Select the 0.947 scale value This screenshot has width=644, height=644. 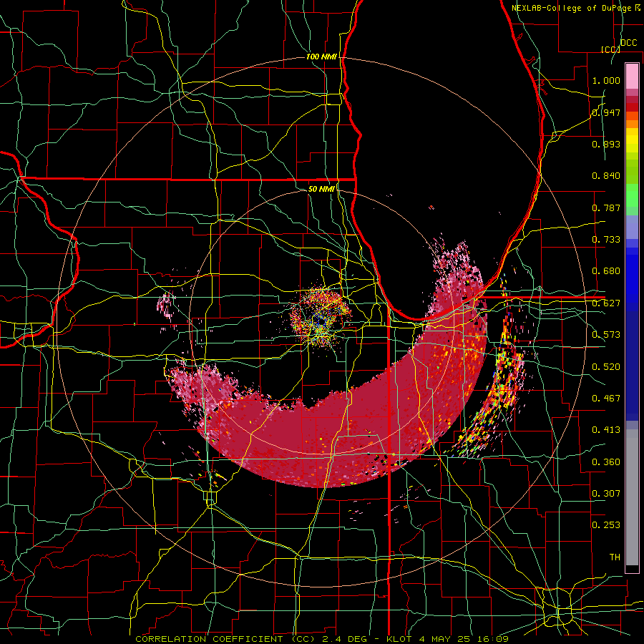pyautogui.click(x=606, y=112)
